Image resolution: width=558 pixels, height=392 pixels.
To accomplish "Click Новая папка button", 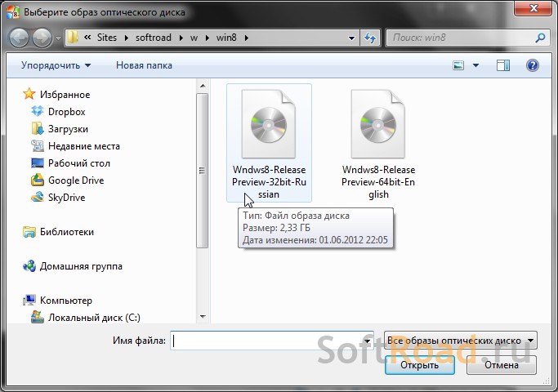I will pyautogui.click(x=144, y=65).
